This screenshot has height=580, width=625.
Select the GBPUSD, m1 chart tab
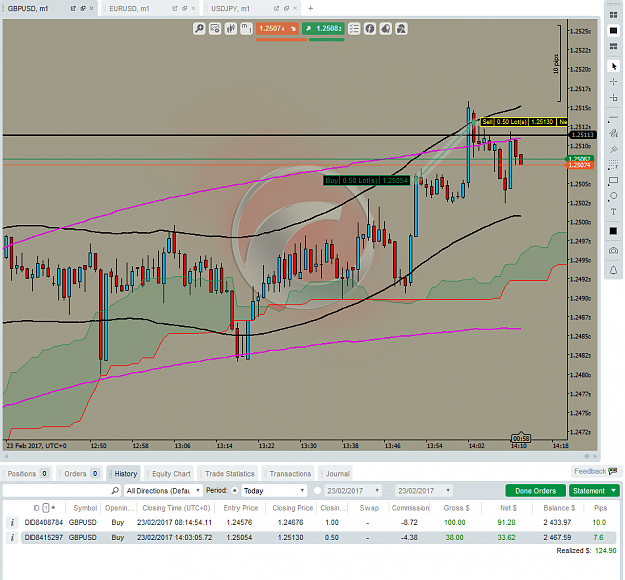click(28, 8)
